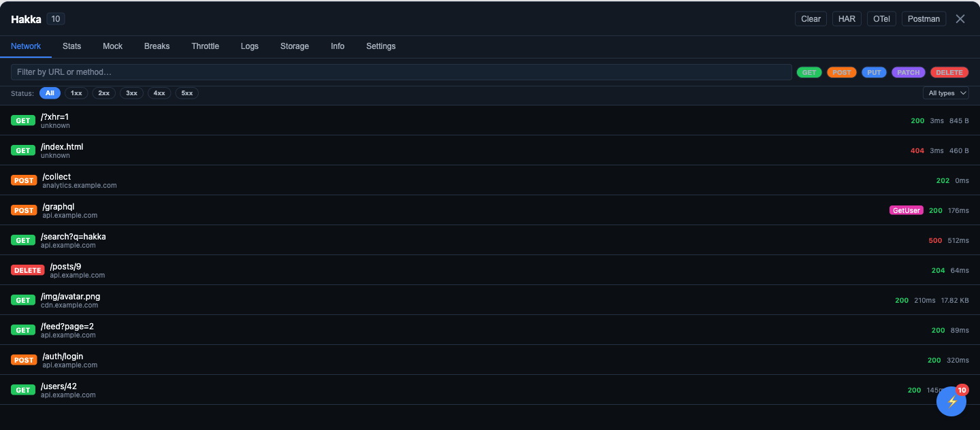The width and height of the screenshot is (980, 430).
Task: Toggle the PUT method filter pill
Action: point(874,72)
